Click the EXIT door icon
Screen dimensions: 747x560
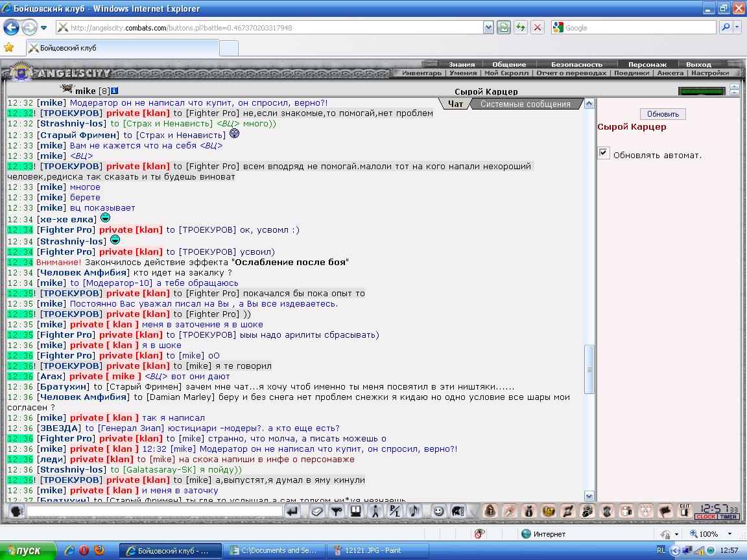coord(685,511)
